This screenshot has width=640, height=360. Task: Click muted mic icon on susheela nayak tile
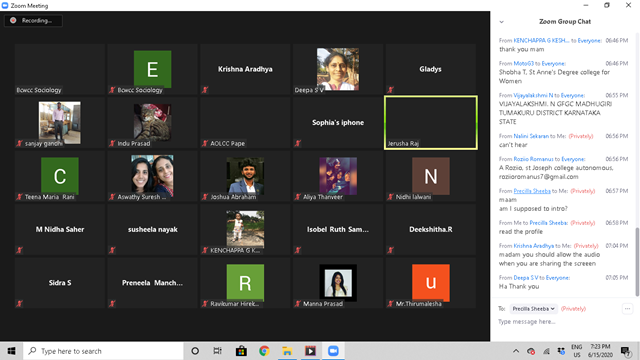coord(112,250)
